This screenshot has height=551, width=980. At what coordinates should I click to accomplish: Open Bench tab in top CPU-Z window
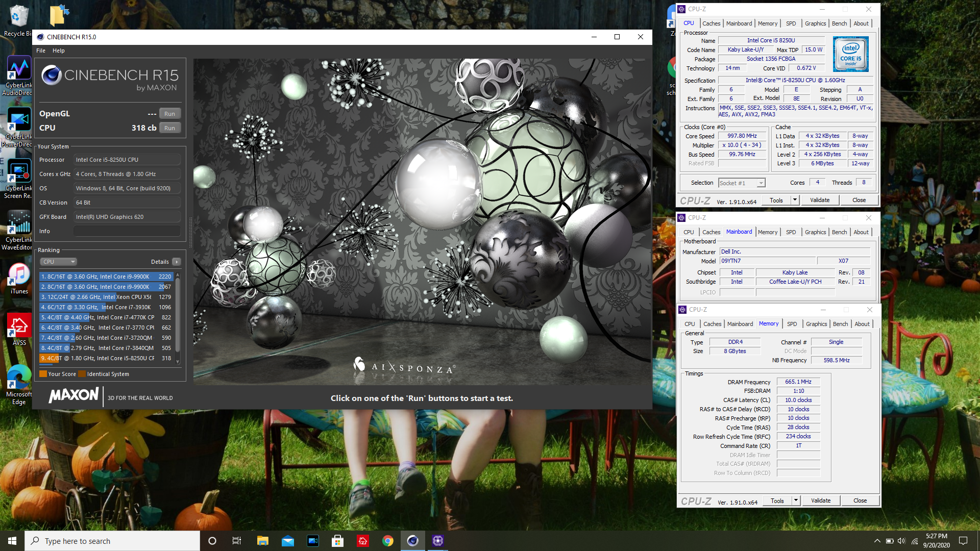(x=839, y=23)
